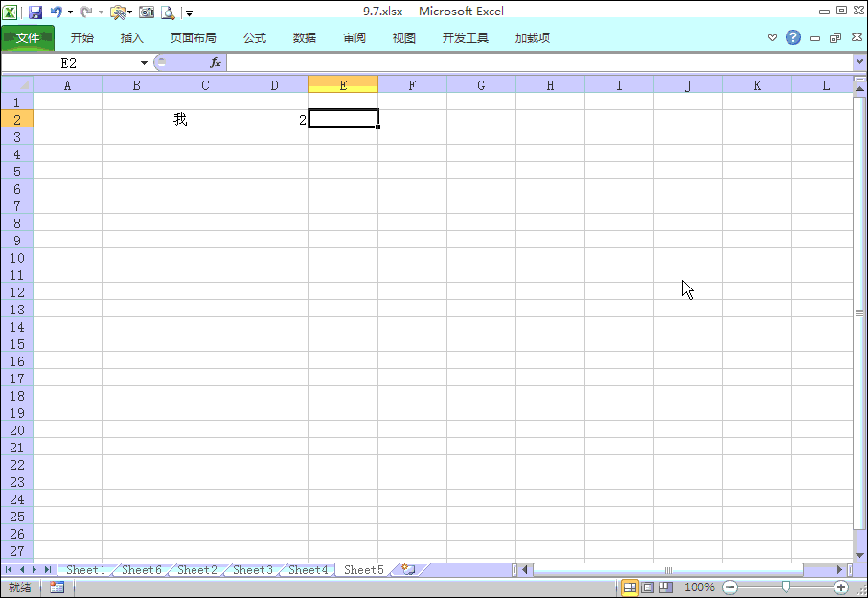The image size is (868, 598).
Task: Switch to Page Break Preview icon
Action: (666, 587)
